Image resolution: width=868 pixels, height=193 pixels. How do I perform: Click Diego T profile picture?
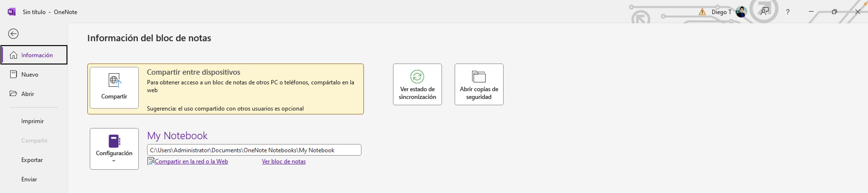[741, 12]
